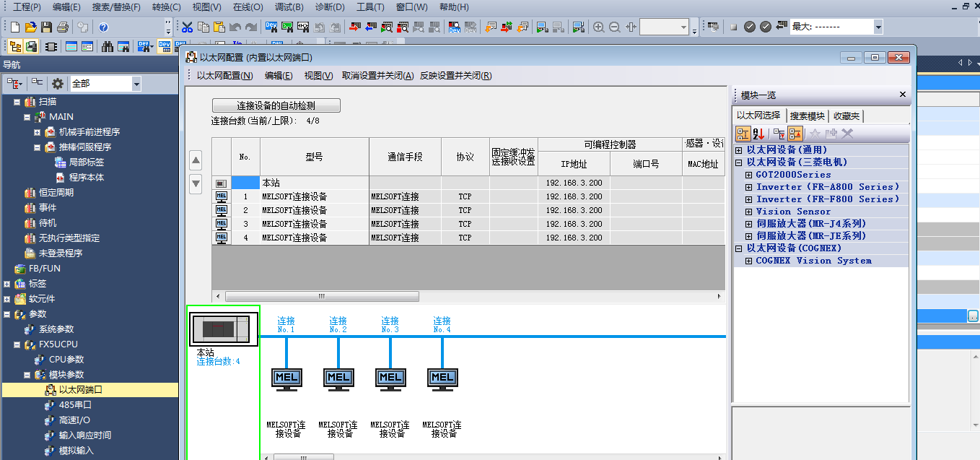Click the binoculars search icon
The image size is (980, 460).
point(108,47)
